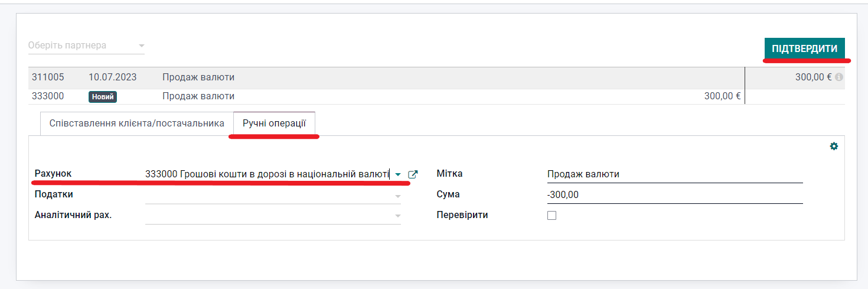The width and height of the screenshot is (868, 289).
Task: Focus the empty Податки field
Action: pos(269,195)
